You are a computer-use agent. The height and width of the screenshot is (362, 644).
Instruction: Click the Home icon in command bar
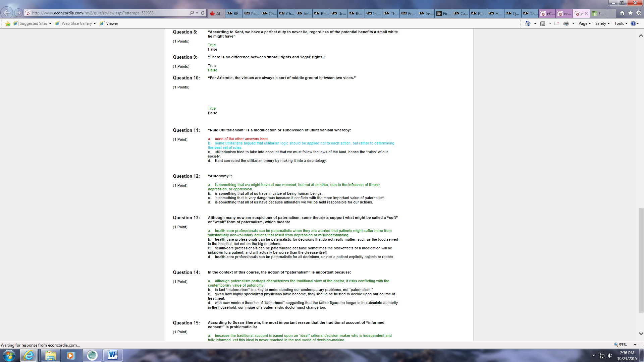click(528, 23)
